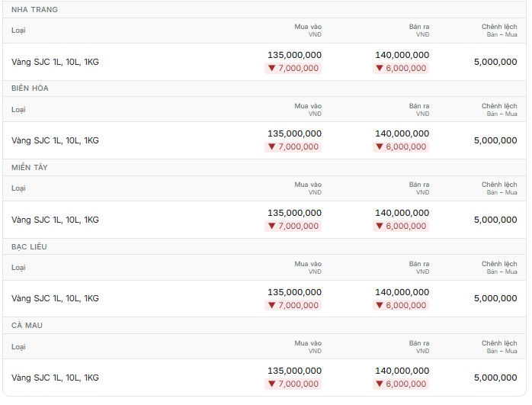Click the BIÊN HÒA section header
Image resolution: width=532 pixels, height=405 pixels.
pos(30,88)
